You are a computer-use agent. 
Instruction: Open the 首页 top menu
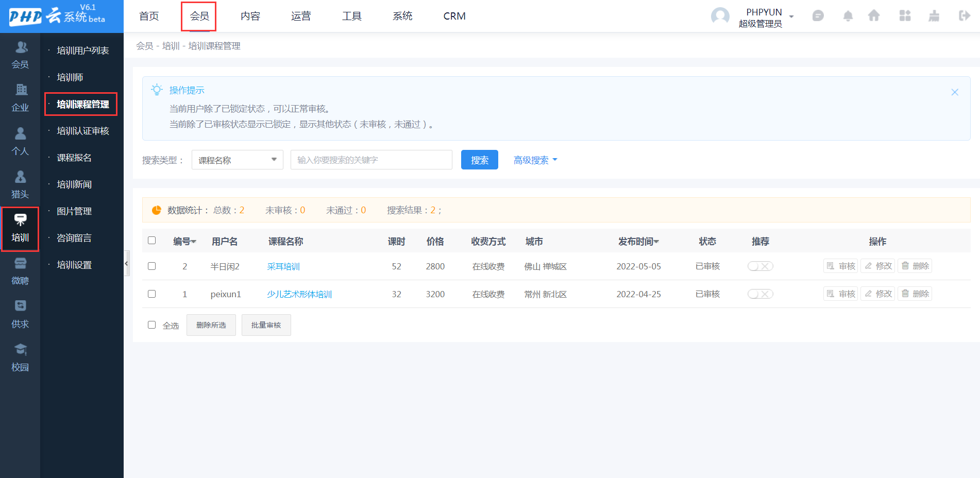[x=149, y=16]
